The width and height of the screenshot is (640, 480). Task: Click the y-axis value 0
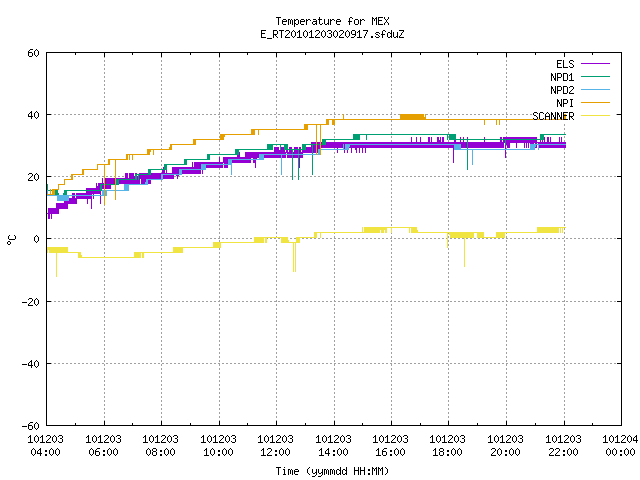[36, 239]
